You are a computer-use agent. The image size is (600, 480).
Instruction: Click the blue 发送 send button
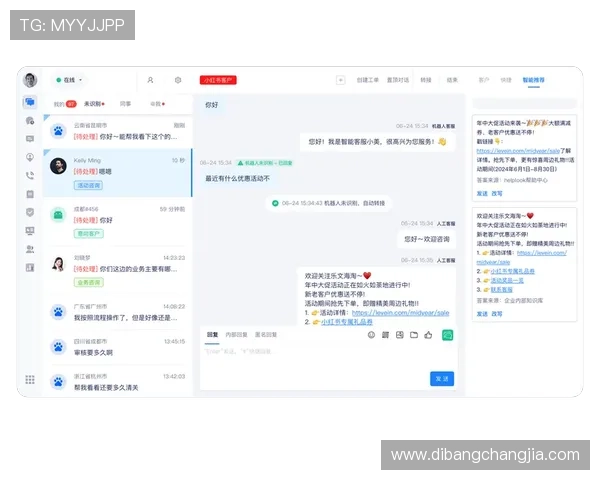(442, 379)
